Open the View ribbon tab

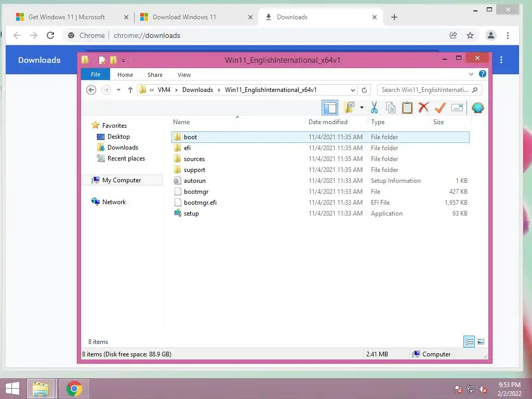click(184, 75)
